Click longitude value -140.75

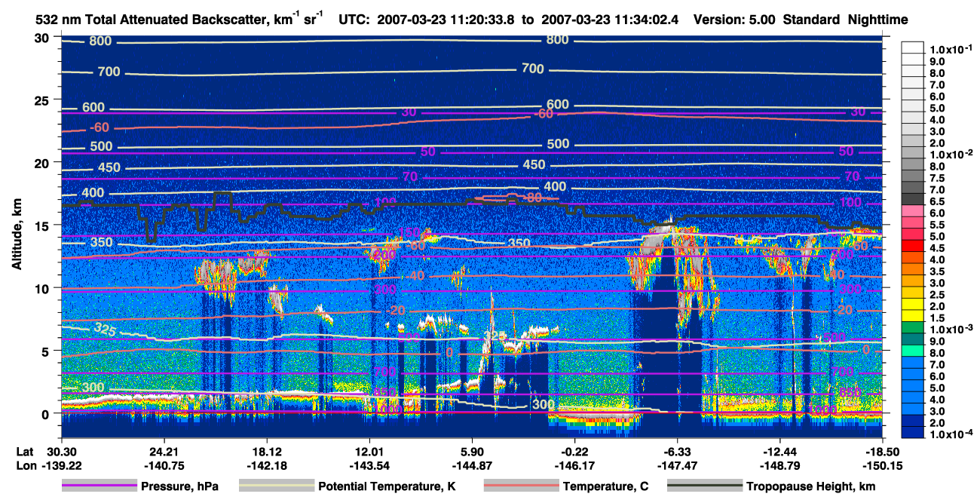[163, 466]
